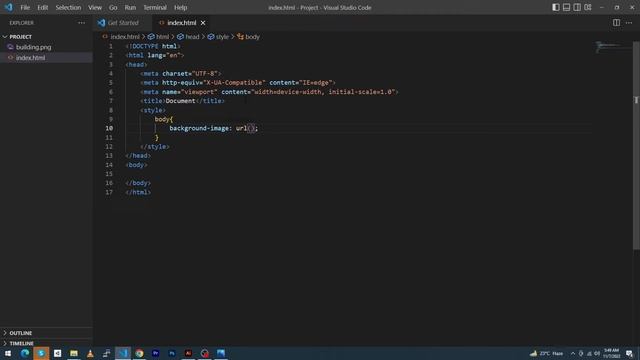Click the viewport meta name value

point(199,92)
